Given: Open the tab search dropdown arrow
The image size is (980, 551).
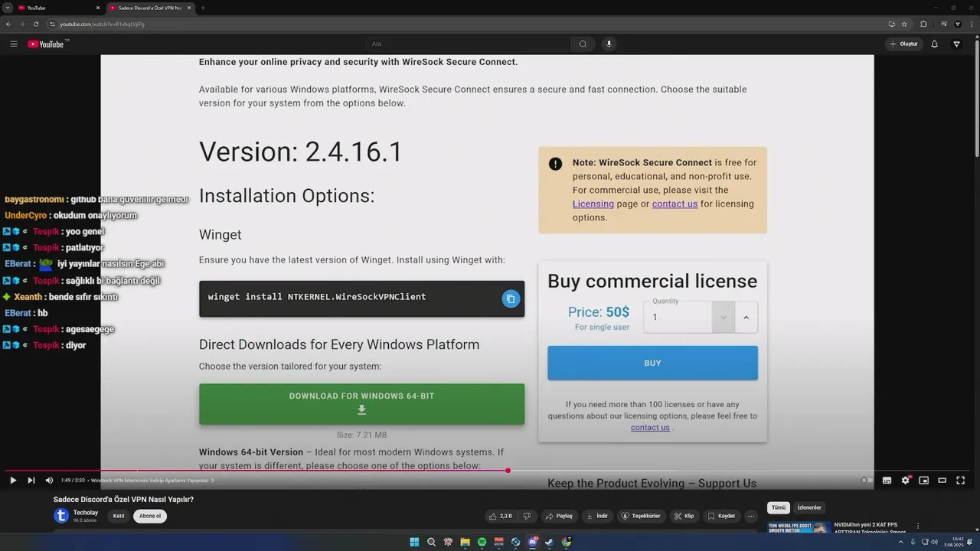Looking at the screenshot, I should pos(7,8).
